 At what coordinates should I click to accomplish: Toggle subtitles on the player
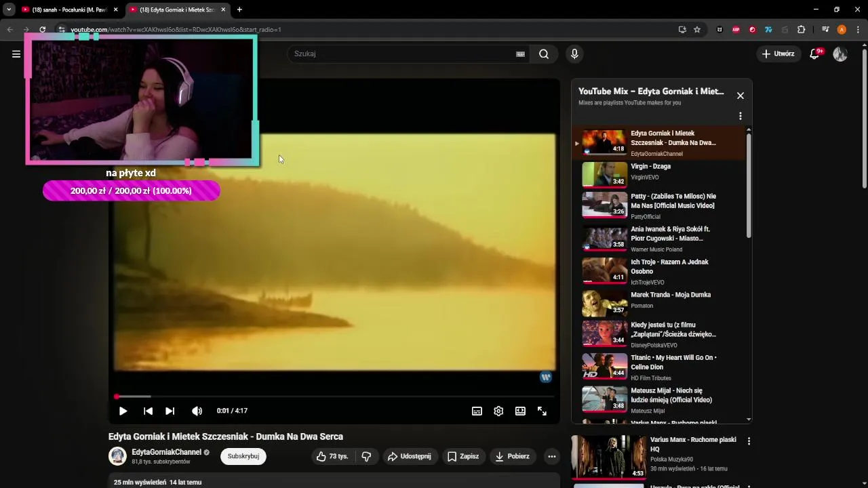pyautogui.click(x=477, y=411)
